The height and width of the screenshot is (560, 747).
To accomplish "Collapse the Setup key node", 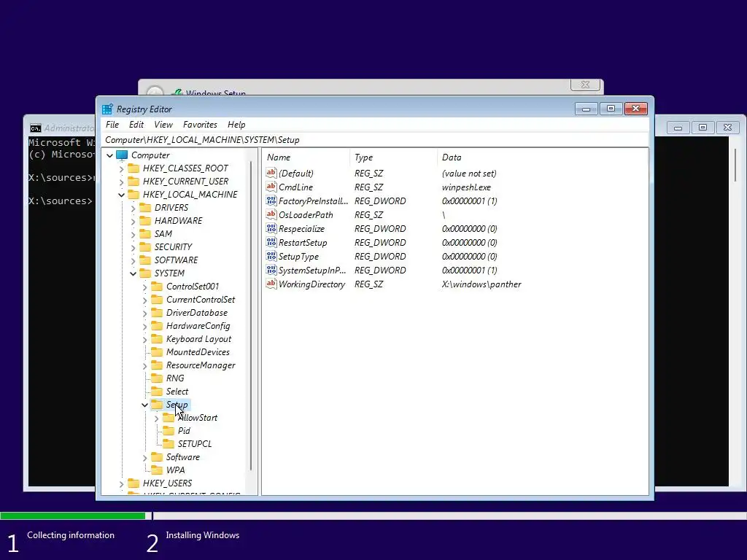I will [x=145, y=405].
